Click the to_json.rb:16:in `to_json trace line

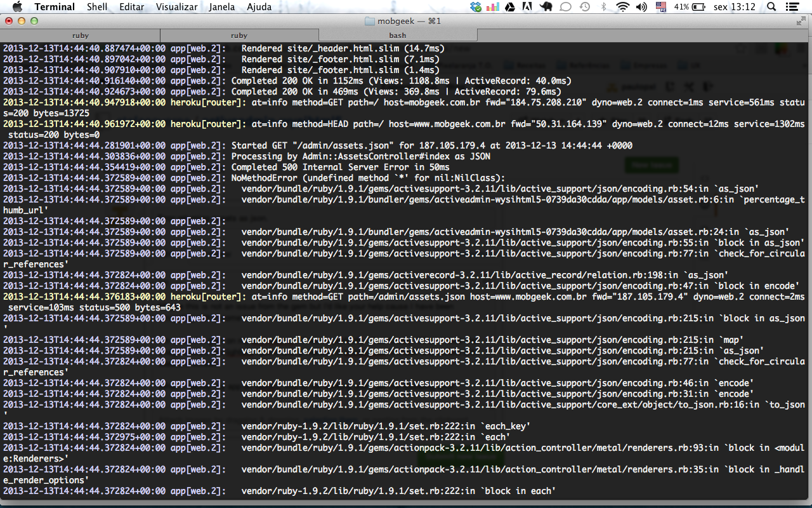coord(403,410)
